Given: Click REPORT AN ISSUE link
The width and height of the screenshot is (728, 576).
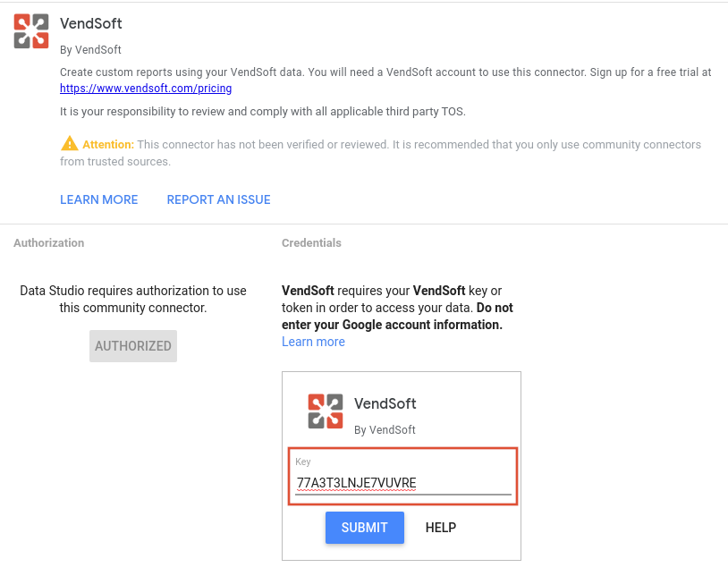Looking at the screenshot, I should pyautogui.click(x=219, y=199).
